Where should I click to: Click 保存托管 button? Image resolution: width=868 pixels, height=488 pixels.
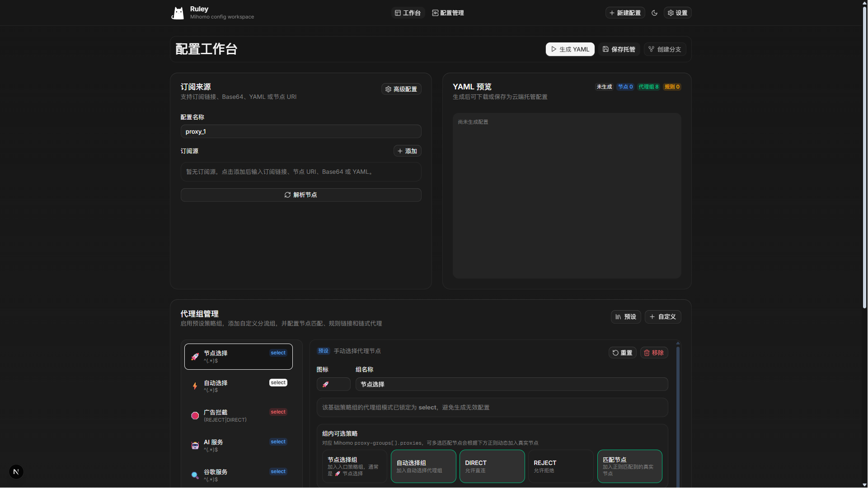click(x=619, y=49)
